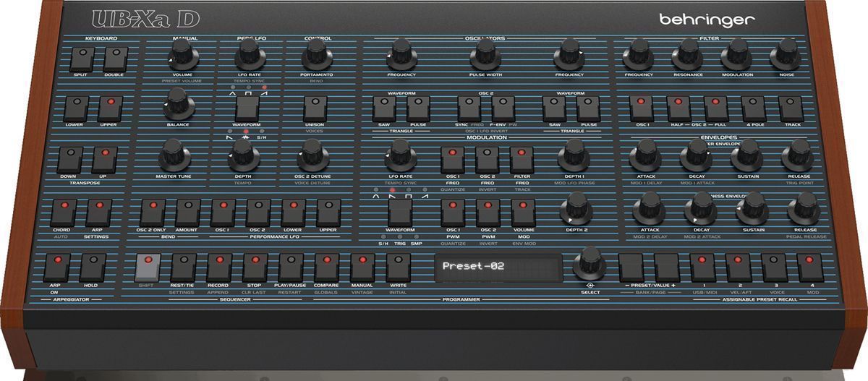
Task: Toggle the Bend Amount button
Action: pos(188,213)
